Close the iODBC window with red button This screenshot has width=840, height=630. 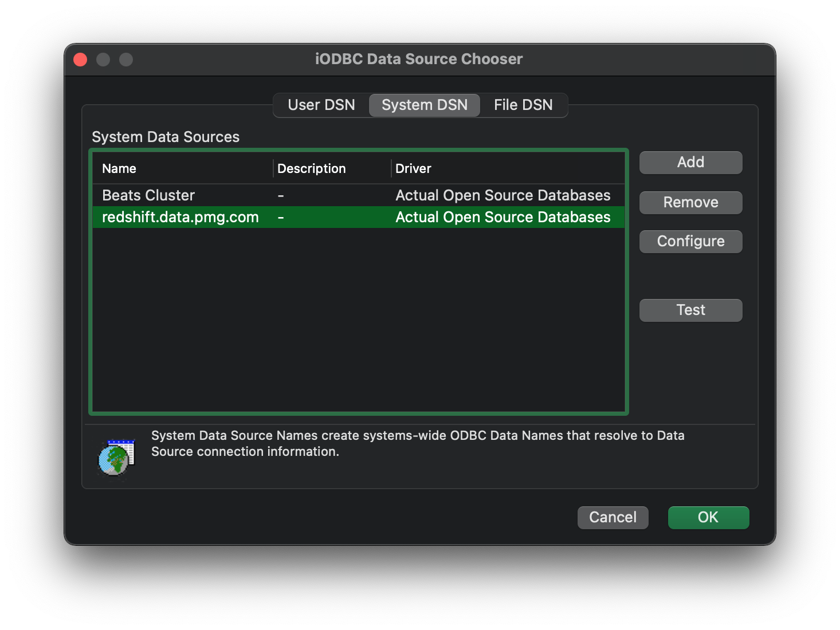pos(80,60)
